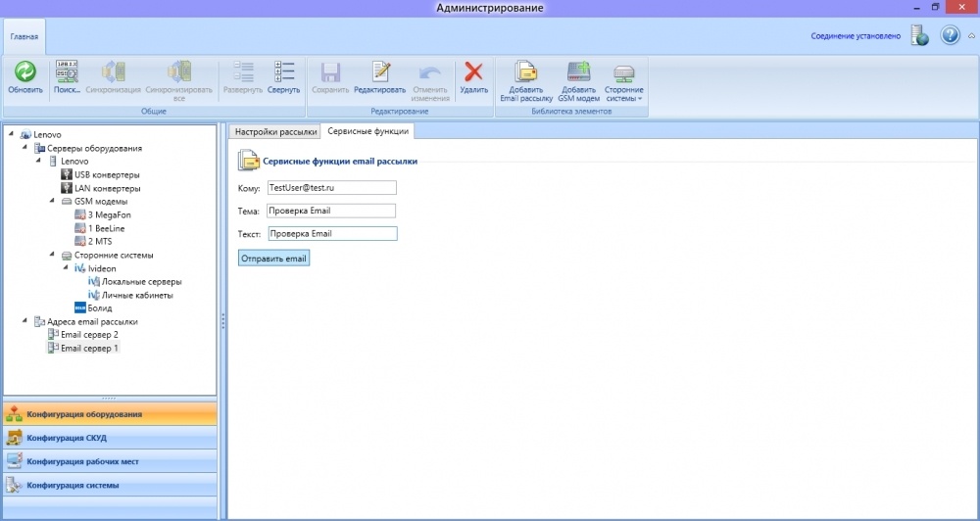The image size is (980, 521).
Task: Click the Синхронизация icon
Action: (113, 71)
